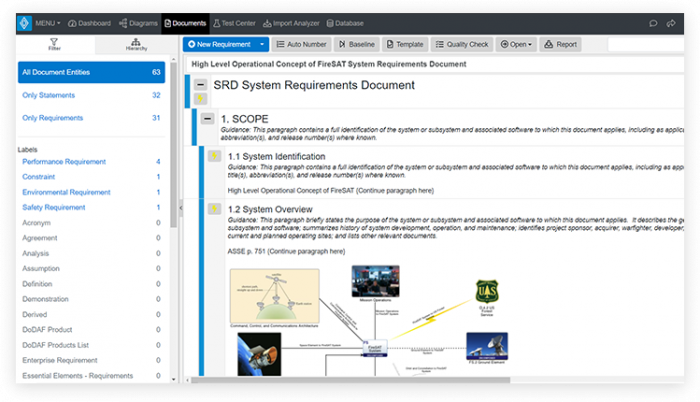The image size is (700, 402).
Task: Select the Definition label
Action: 37,284
